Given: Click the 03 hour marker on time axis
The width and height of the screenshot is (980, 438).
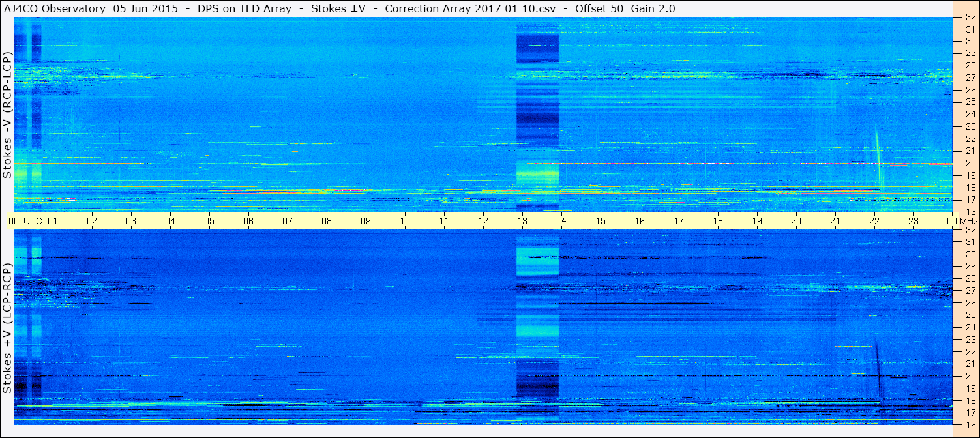Looking at the screenshot, I should point(131,221).
